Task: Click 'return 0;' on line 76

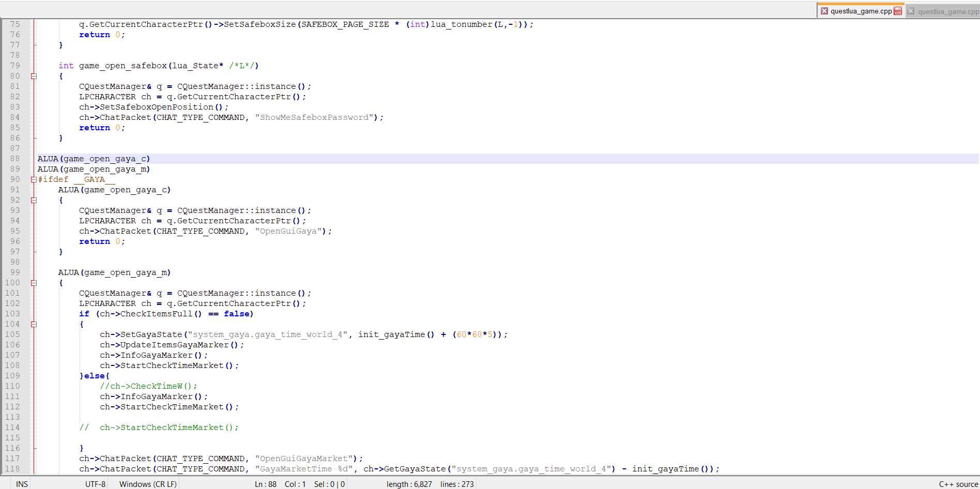Action: coord(102,35)
